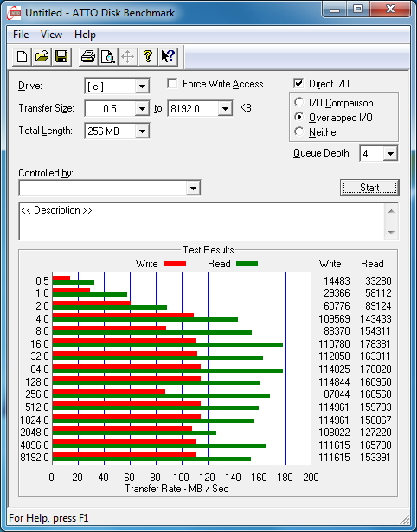Open a saved benchmark file
The image size is (417, 532).
click(x=42, y=57)
